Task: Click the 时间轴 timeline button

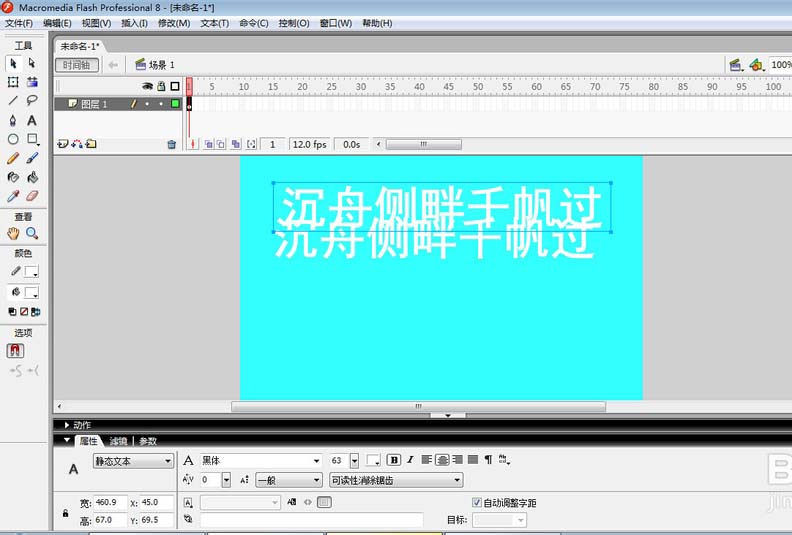Action: click(x=77, y=65)
